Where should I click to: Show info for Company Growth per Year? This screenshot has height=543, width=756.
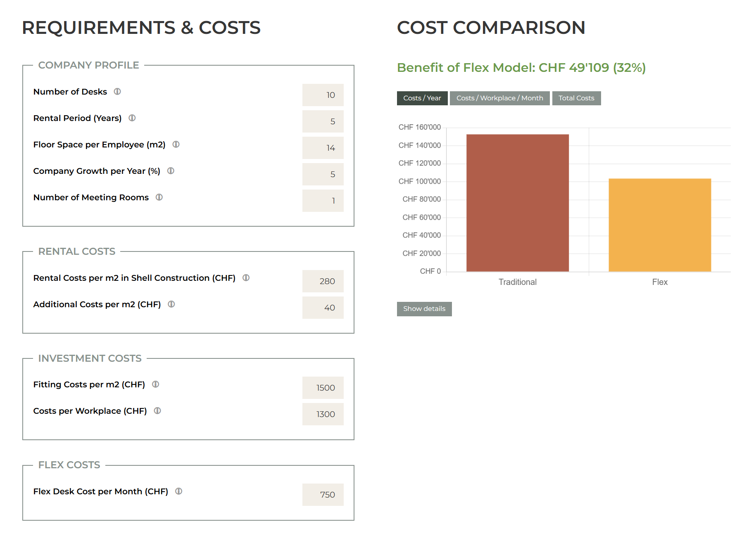click(x=171, y=171)
